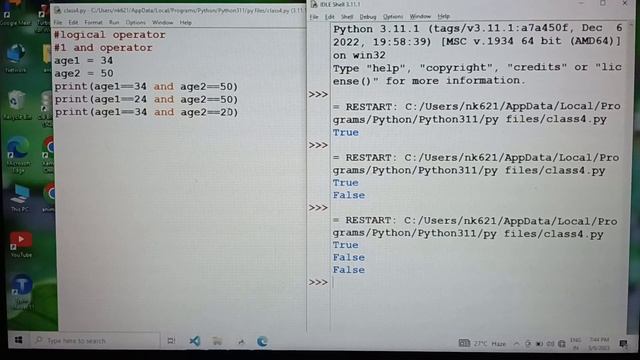Open Options menu in IDLE Shell

(393, 17)
